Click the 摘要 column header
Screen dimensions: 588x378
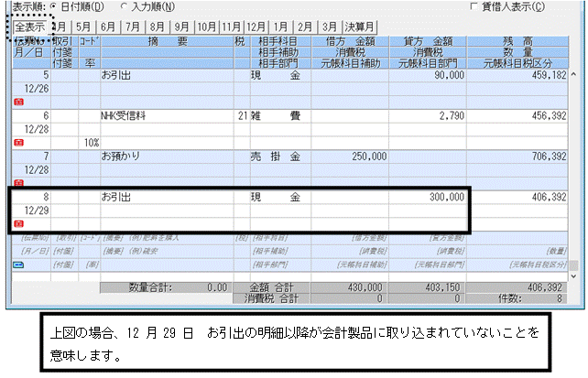click(x=167, y=41)
